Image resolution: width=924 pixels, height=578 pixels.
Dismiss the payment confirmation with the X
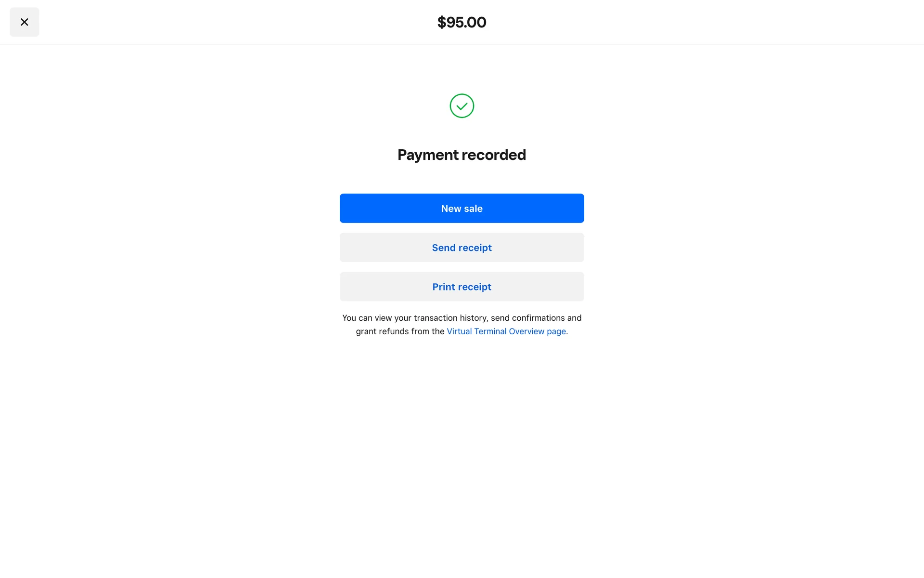[24, 22]
